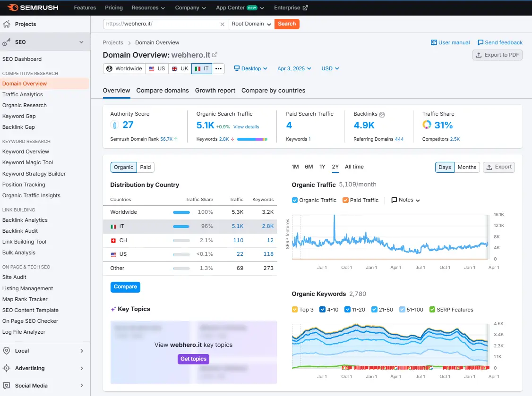Open the Root Domain dropdown
532x396 pixels.
251,24
